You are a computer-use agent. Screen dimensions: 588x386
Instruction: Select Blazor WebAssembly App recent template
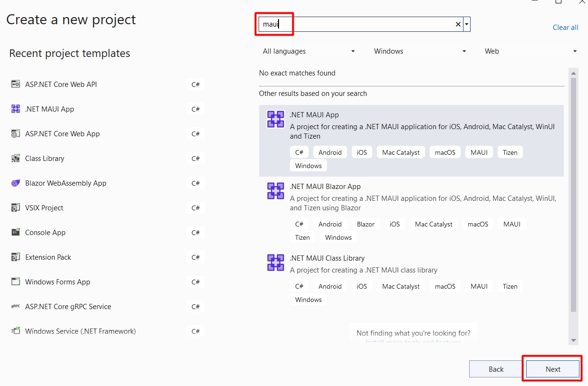tap(107, 183)
